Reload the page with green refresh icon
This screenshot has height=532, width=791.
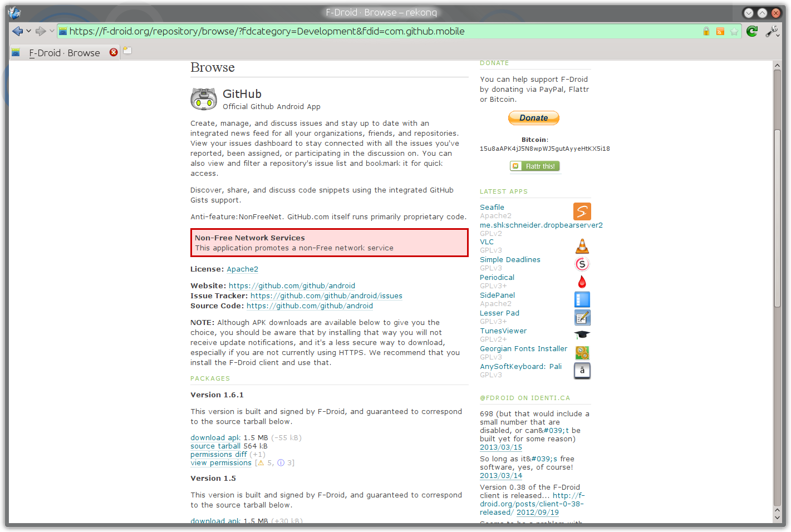pos(752,31)
